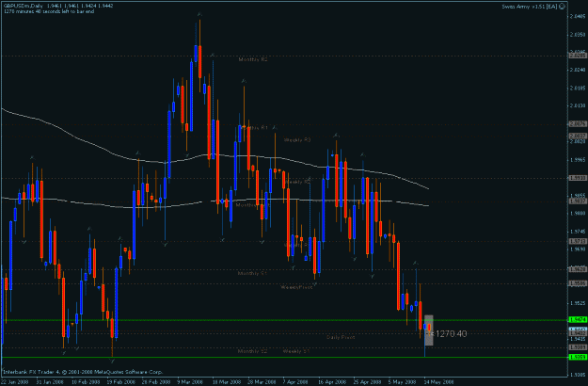Select the Monthly Pivot label
This screenshot has height=386, width=588.
(253, 205)
